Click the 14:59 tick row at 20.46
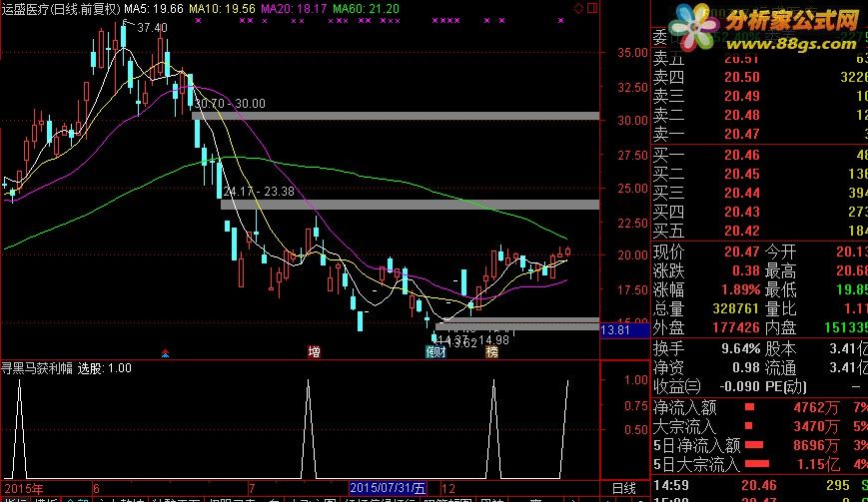868x502 pixels. point(759,485)
